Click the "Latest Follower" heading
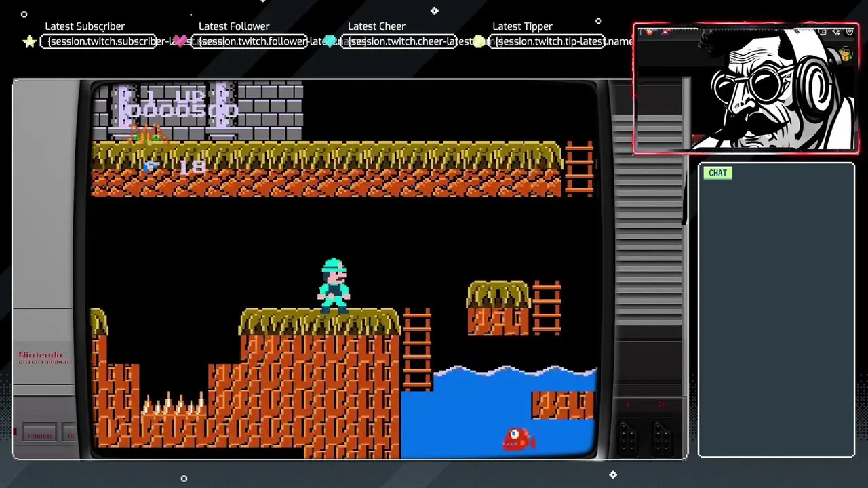The height and width of the screenshot is (488, 868). pyautogui.click(x=234, y=26)
